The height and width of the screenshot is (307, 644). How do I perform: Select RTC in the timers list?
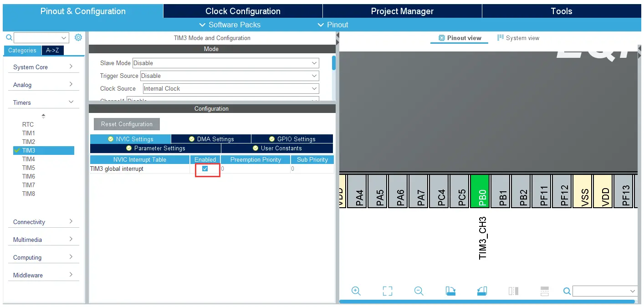coord(28,124)
